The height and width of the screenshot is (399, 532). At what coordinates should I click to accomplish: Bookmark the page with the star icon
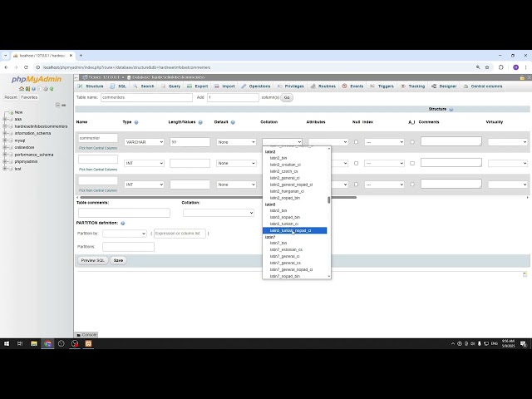[x=487, y=67]
